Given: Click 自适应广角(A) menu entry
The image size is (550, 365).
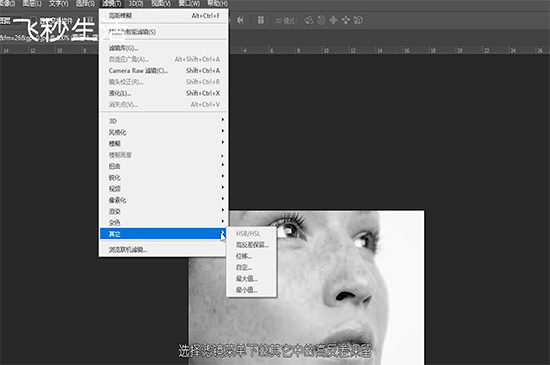Looking at the screenshot, I should tap(163, 59).
